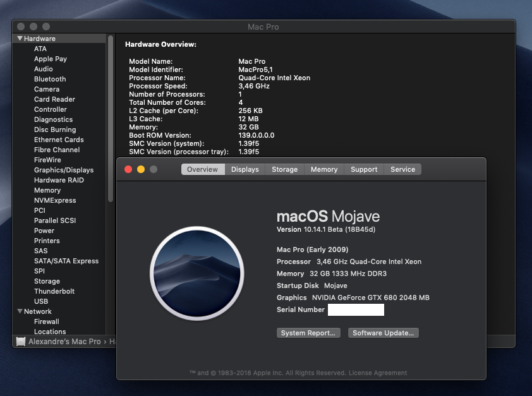Click the L3 Cache 12 MB value
This screenshot has width=532, height=396.
pyautogui.click(x=248, y=119)
